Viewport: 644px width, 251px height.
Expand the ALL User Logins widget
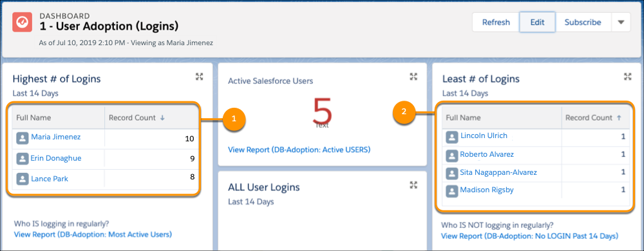pyautogui.click(x=413, y=185)
